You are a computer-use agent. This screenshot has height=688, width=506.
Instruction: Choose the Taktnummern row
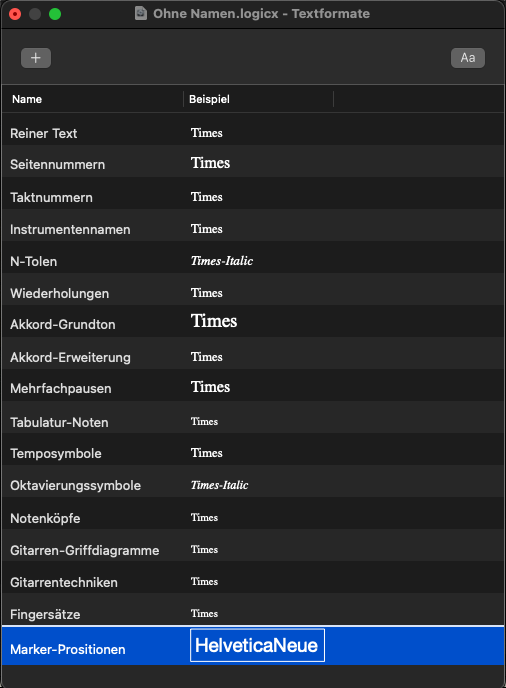tap(253, 197)
